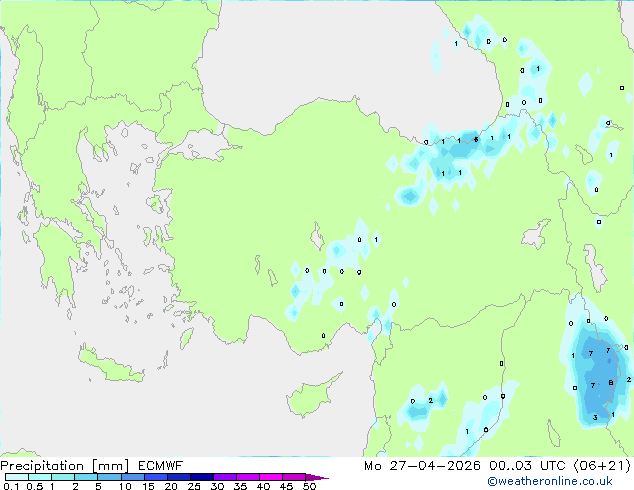634x490 pixels.
Task: Click the 'Precipitation' title text
Action: [x=42, y=466]
